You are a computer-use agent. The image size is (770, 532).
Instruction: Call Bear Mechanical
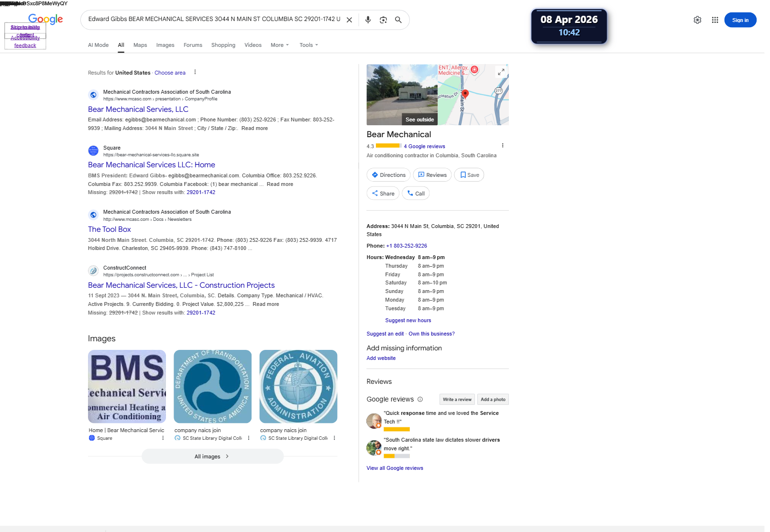pos(416,194)
